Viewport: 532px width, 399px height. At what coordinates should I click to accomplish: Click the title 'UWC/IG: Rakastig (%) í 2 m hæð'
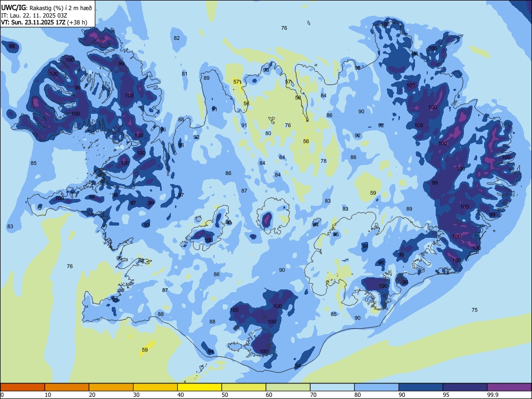46,7
